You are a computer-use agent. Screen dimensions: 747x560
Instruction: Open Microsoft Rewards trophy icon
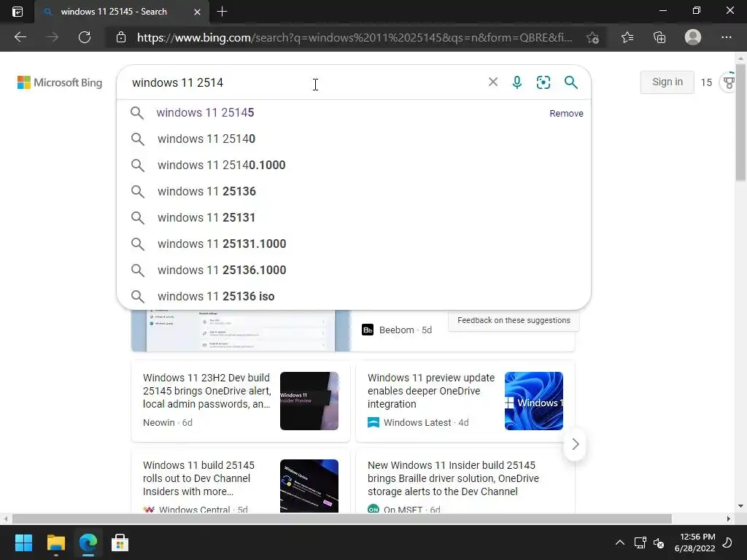(x=729, y=82)
